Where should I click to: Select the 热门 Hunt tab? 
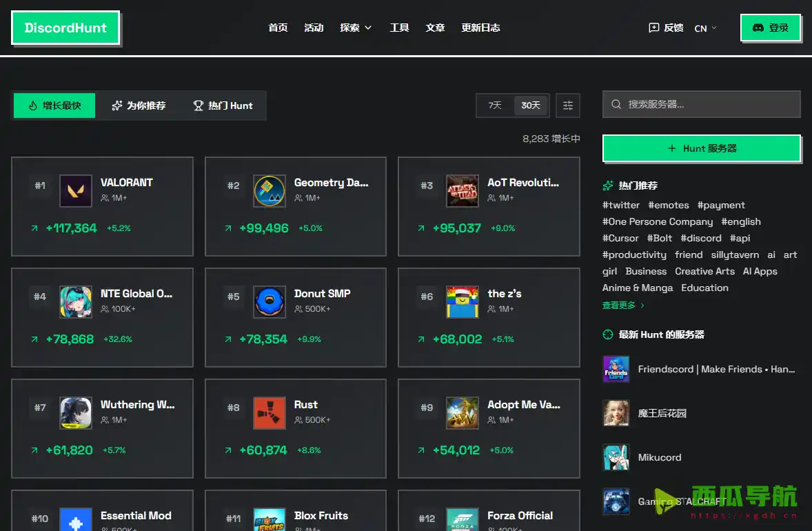[x=223, y=106]
